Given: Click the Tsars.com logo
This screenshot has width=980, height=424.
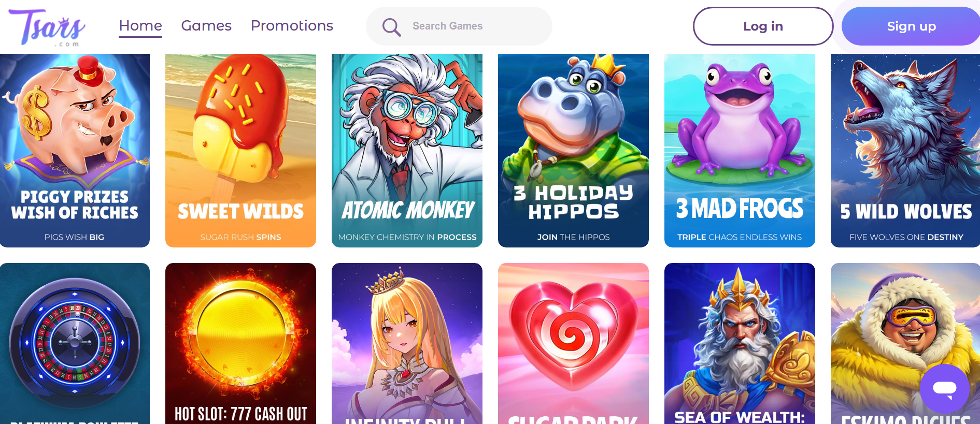Looking at the screenshot, I should [x=47, y=27].
